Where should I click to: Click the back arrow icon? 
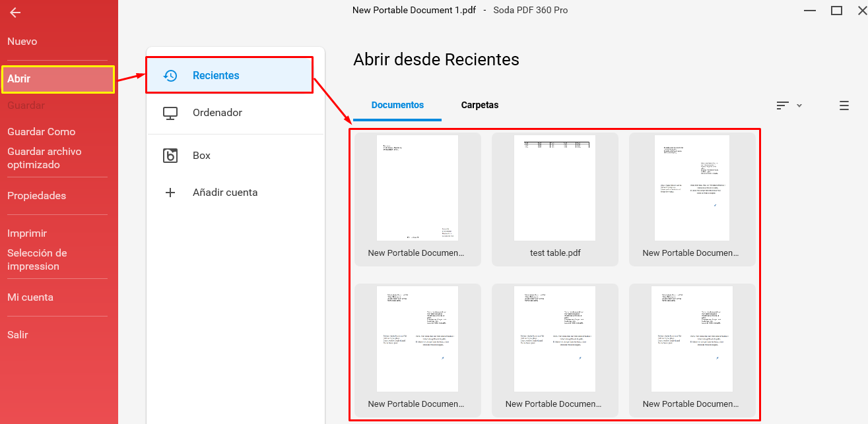pos(15,13)
